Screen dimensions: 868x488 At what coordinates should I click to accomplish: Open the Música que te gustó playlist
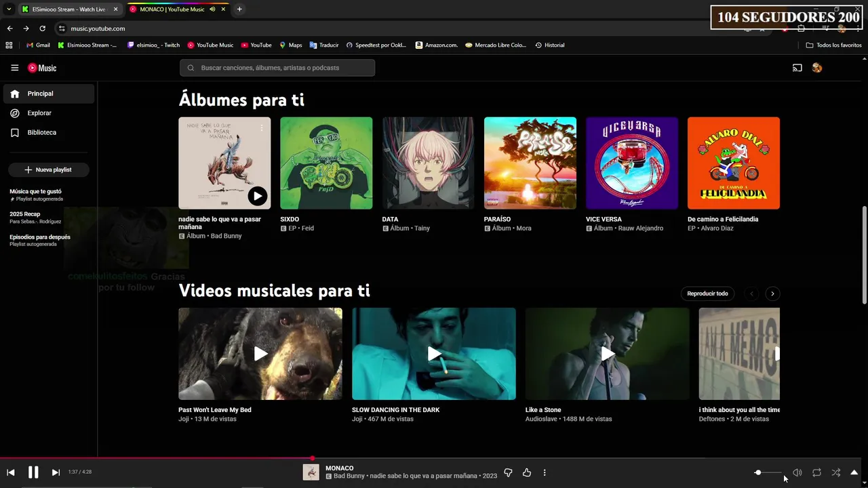(36, 195)
